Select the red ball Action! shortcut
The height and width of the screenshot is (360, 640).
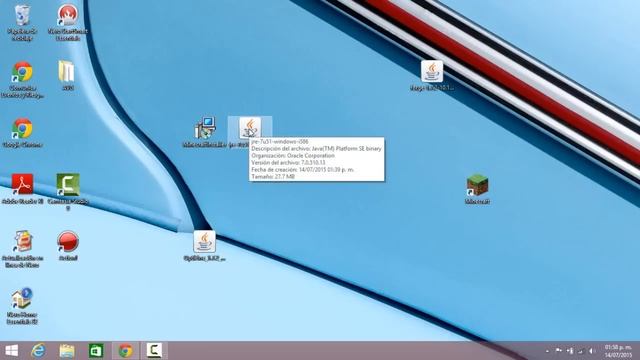tap(67, 242)
